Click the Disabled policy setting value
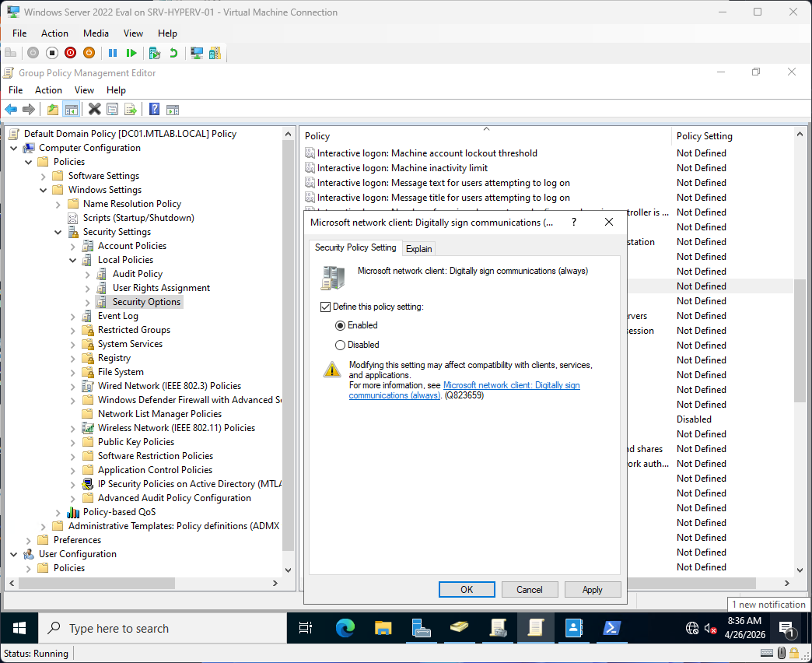 (x=694, y=419)
